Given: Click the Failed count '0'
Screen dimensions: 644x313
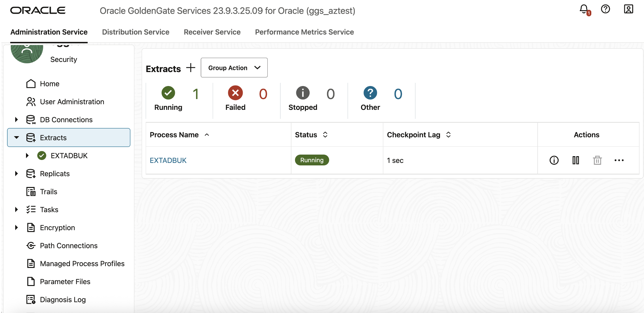Looking at the screenshot, I should [x=263, y=94].
